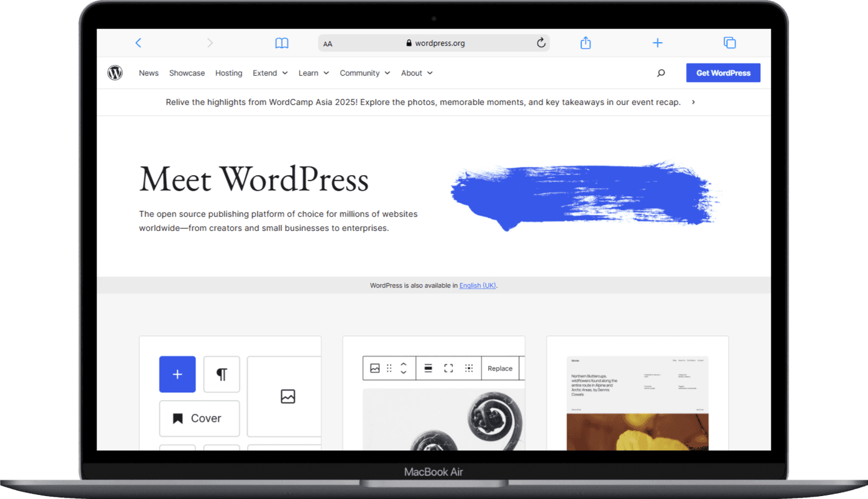The image size is (868, 499).
Task: Go back with Safari's back arrow
Action: pos(138,43)
